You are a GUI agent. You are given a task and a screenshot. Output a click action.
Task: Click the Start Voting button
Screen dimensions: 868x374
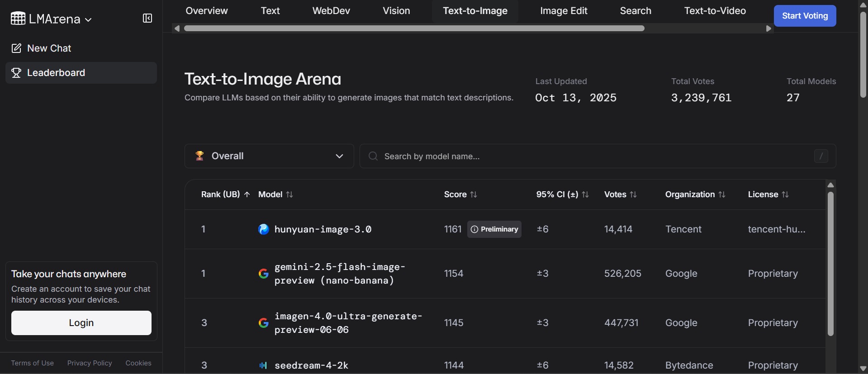click(x=805, y=16)
